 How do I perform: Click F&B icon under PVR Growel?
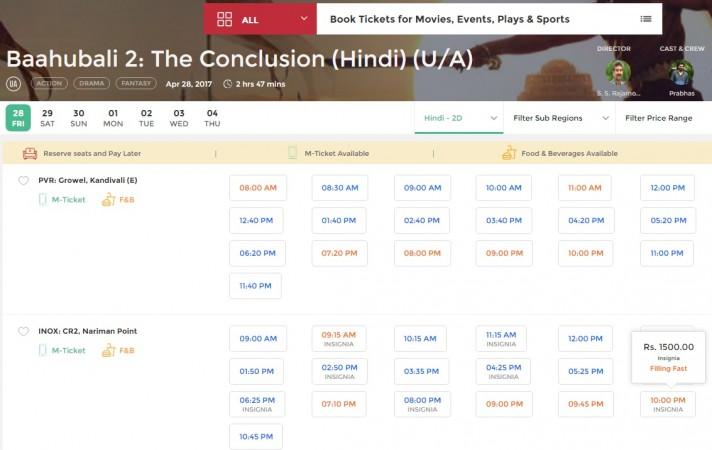click(109, 199)
